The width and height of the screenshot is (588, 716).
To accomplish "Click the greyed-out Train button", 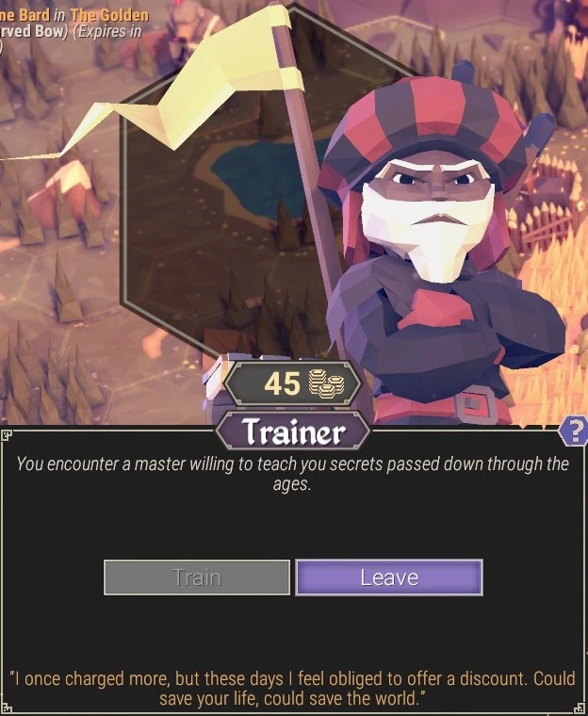I will pos(197,578).
